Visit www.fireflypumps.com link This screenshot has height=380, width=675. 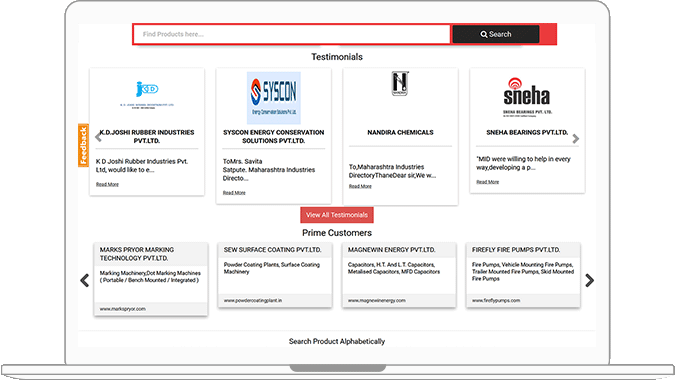(496, 300)
